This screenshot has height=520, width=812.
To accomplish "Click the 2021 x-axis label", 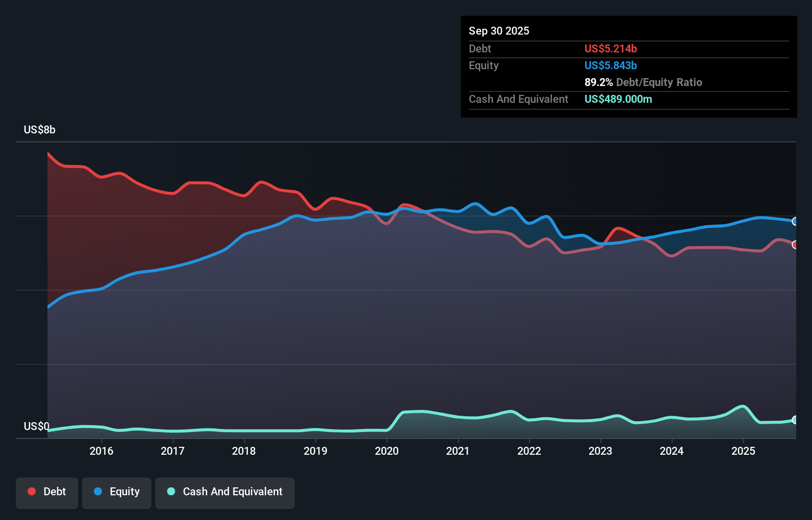I will click(x=458, y=451).
